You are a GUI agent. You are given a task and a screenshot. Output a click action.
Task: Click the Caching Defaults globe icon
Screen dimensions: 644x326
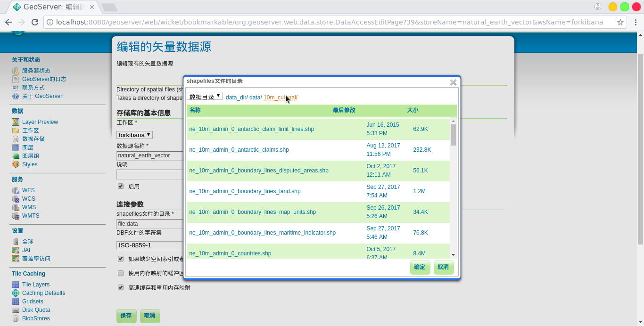16,293
